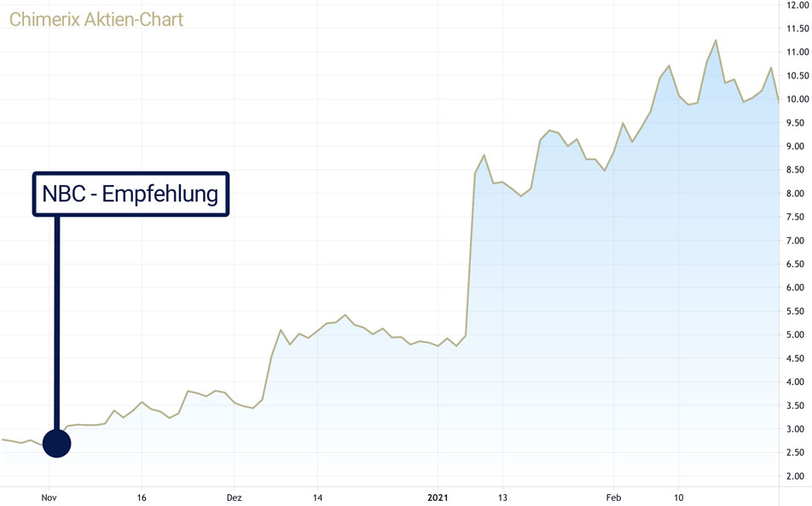Screen dimensions: 812x506
Task: Click the 10 date label after Feb
Action: tap(679, 497)
